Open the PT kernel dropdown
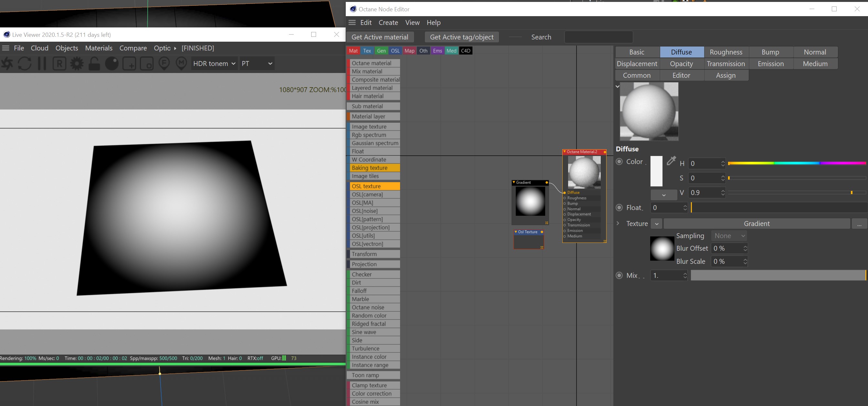Image resolution: width=868 pixels, height=406 pixels. click(257, 63)
